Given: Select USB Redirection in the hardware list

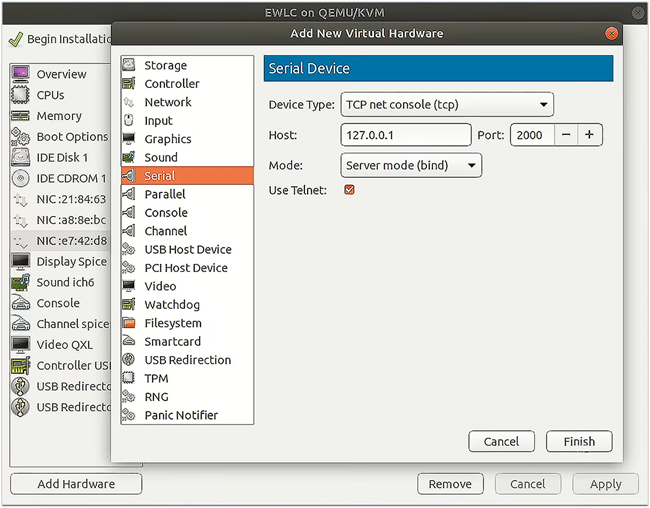Looking at the screenshot, I should [x=187, y=360].
